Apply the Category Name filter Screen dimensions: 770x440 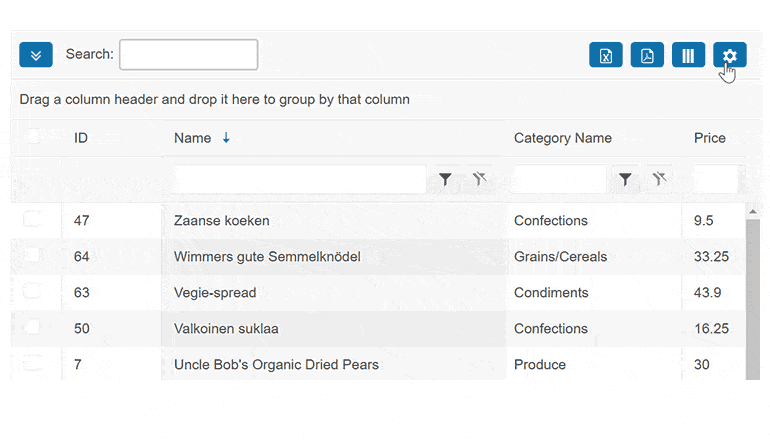pyautogui.click(x=626, y=179)
